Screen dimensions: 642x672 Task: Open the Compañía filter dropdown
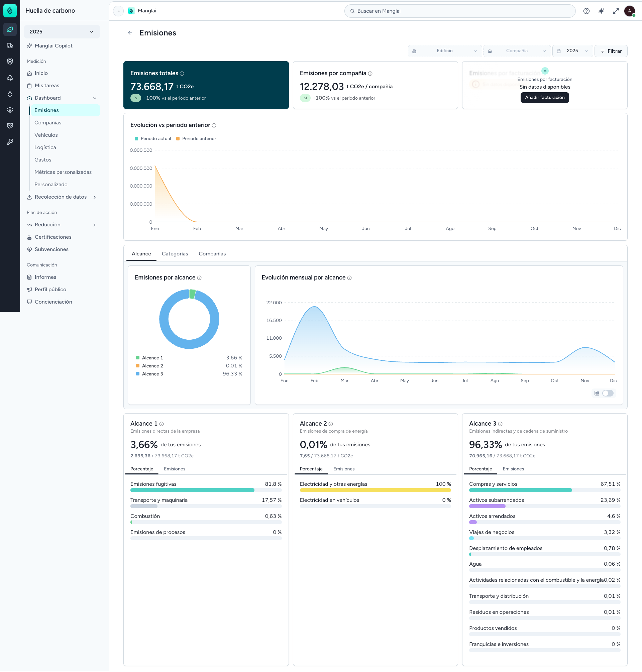pos(517,51)
